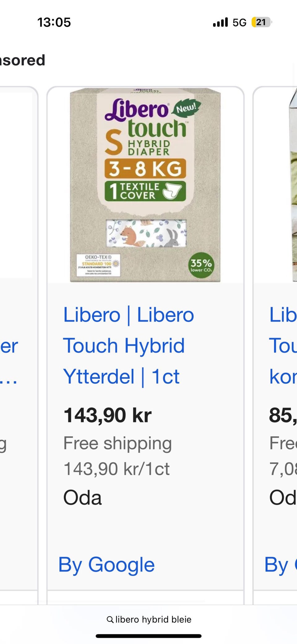
Task: Tap the '3-8 KG' orange weight badge
Action: (145, 169)
